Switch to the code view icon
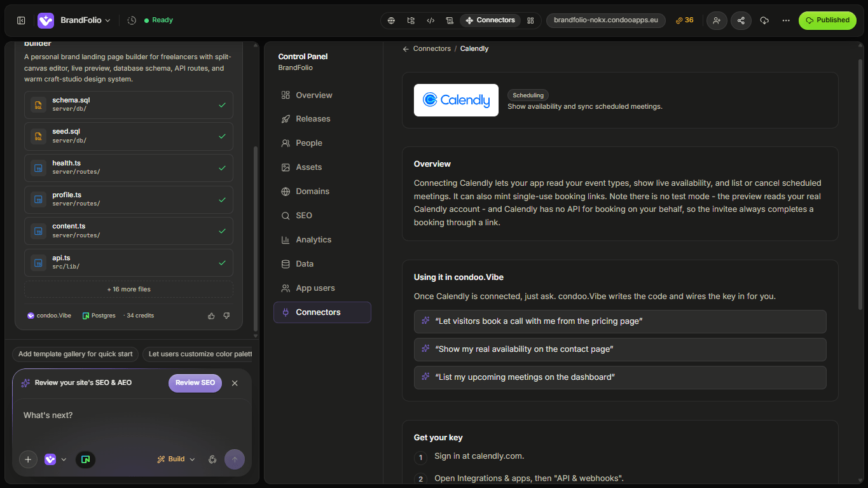 click(x=431, y=20)
